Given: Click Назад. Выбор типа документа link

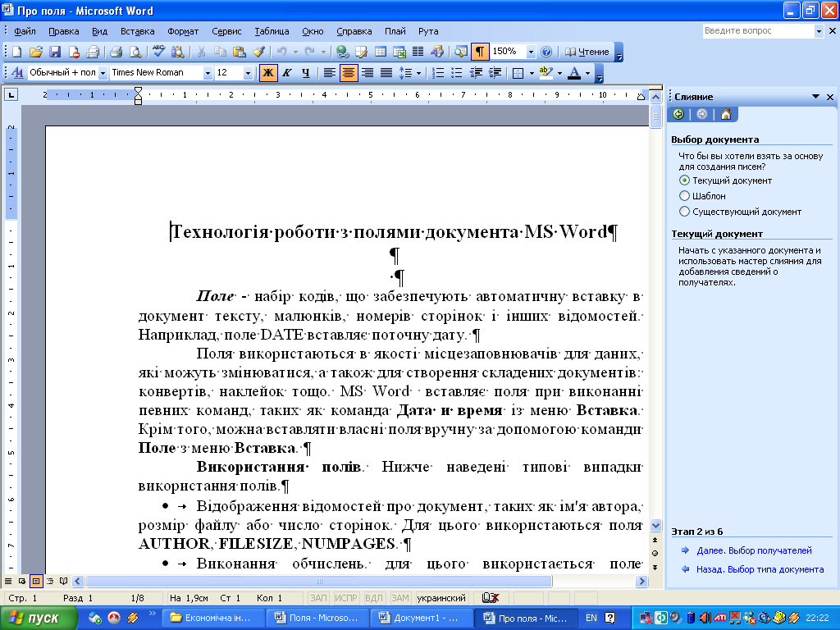Looking at the screenshot, I should point(760,569).
